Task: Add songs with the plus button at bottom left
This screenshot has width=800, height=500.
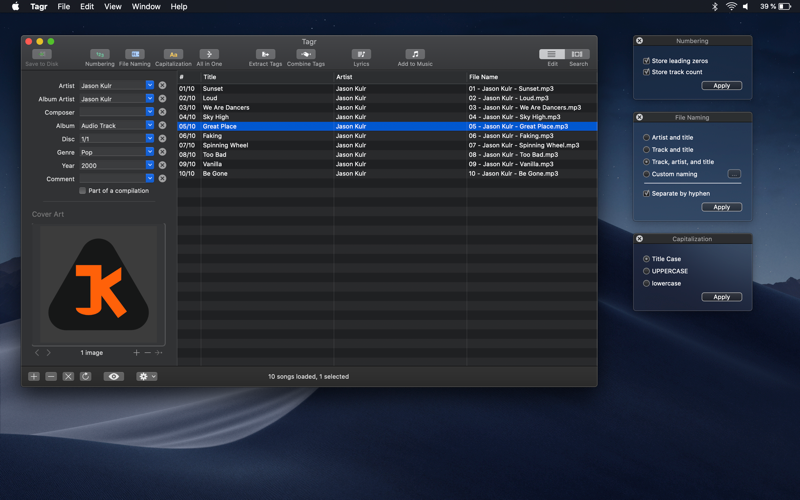Action: coord(34,376)
